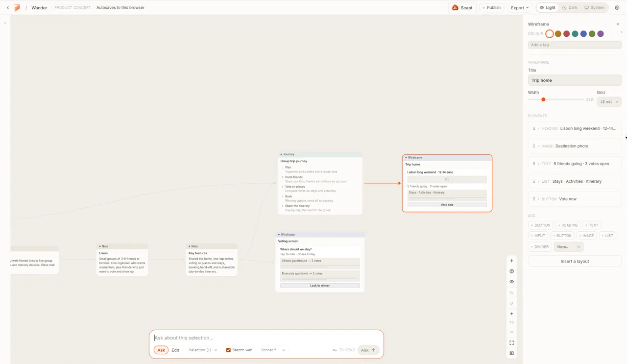Screen dimensions: 627x364
Task: Click Insert a layout button
Action: coord(575,261)
